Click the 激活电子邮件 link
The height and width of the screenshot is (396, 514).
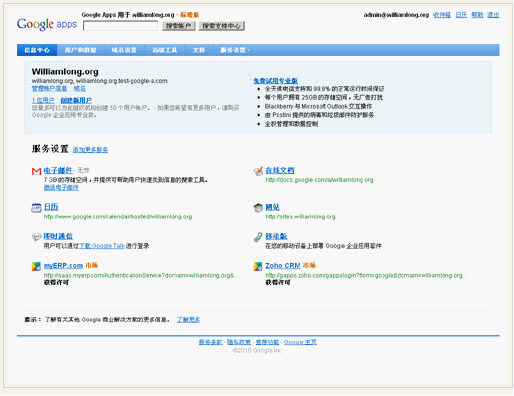[61, 188]
